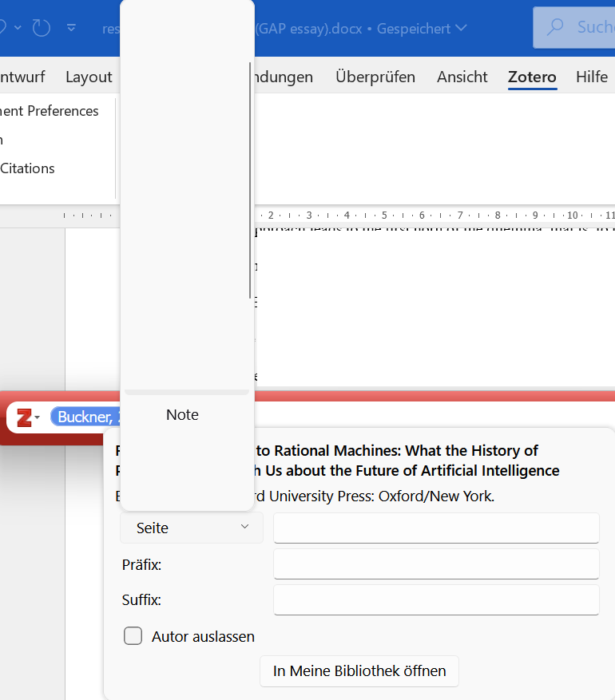
Task: Open the Zotero ribbon tab
Action: (x=532, y=77)
